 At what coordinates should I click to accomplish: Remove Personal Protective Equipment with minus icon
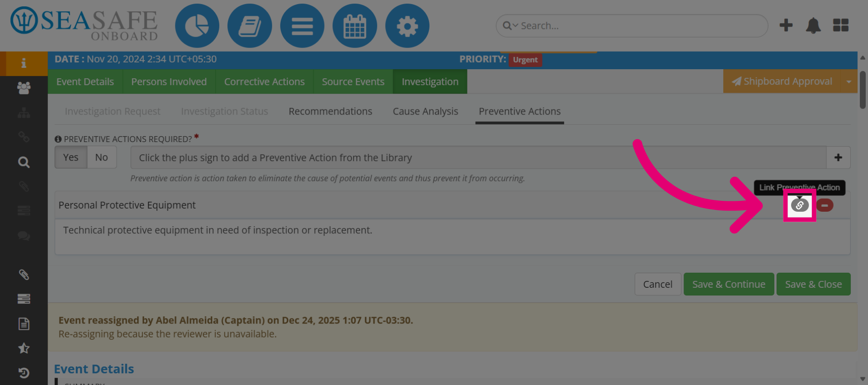point(825,205)
